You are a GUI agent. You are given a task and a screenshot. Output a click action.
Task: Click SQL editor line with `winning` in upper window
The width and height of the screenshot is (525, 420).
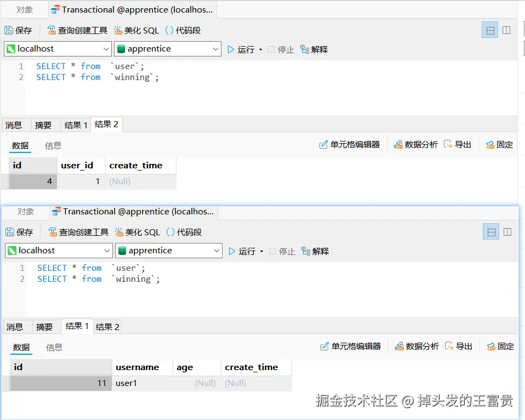[97, 77]
